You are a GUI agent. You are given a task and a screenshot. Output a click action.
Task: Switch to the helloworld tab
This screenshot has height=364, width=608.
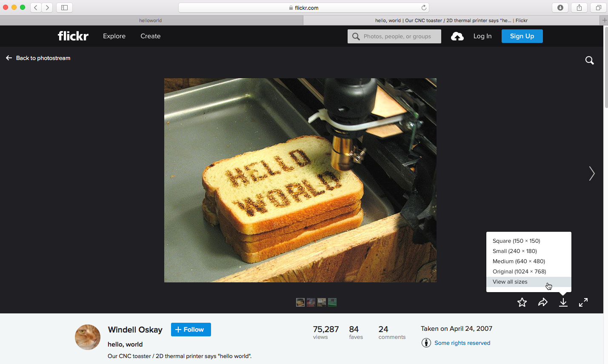151,20
